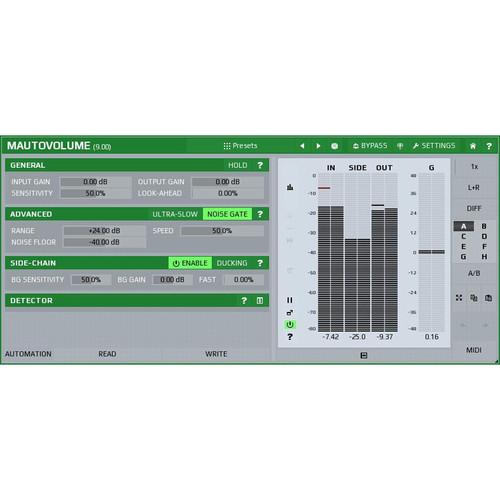Toggle the BYPASS button
This screenshot has width=500, height=500.
(x=370, y=146)
